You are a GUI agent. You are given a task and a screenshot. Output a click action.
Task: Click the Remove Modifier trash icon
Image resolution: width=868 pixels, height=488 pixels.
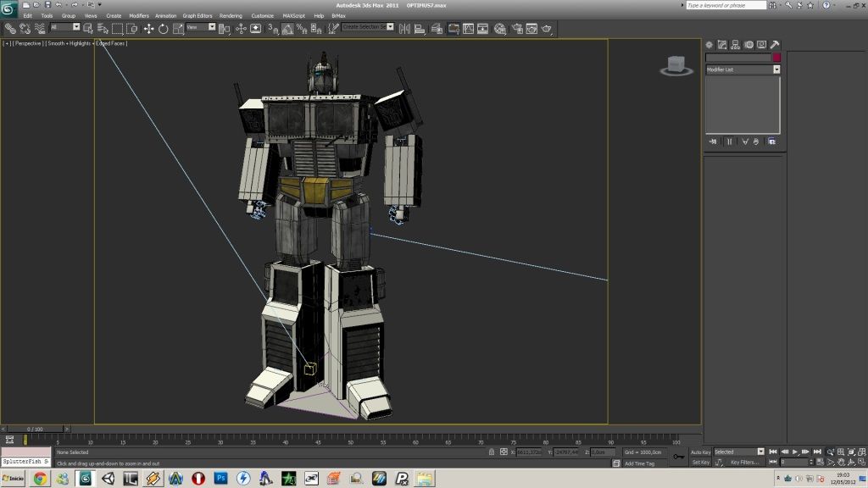click(756, 141)
